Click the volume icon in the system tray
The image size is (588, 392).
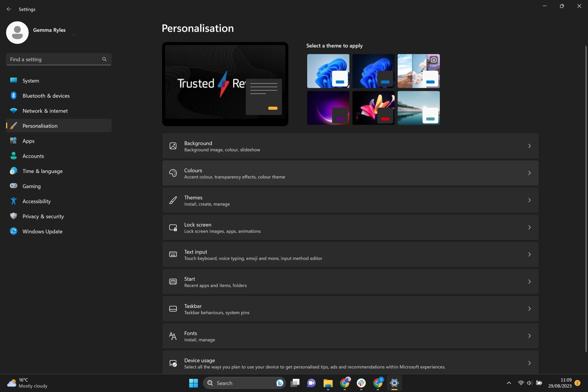(x=529, y=383)
